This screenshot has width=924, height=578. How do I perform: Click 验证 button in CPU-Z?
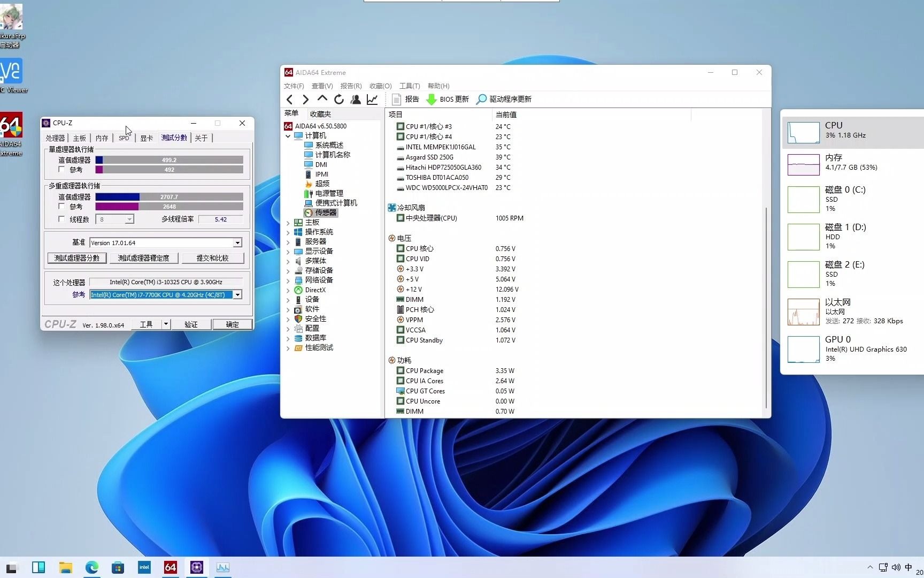click(191, 324)
